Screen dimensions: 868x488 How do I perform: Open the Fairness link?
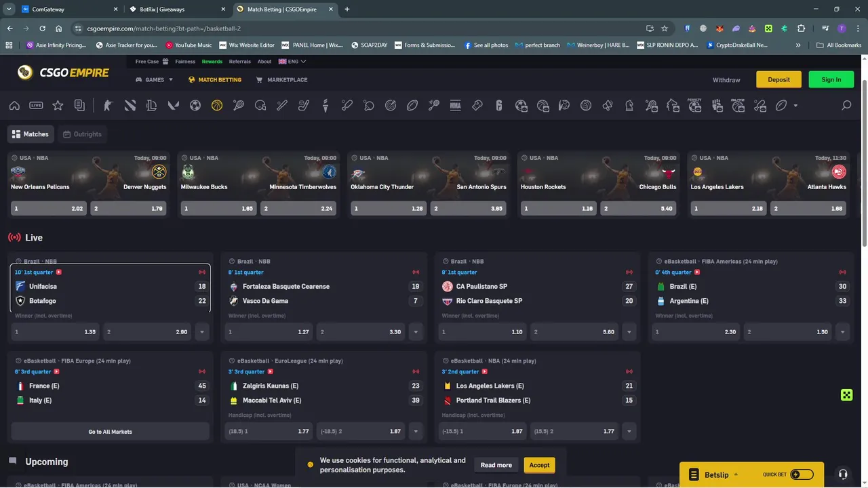pyautogui.click(x=185, y=62)
